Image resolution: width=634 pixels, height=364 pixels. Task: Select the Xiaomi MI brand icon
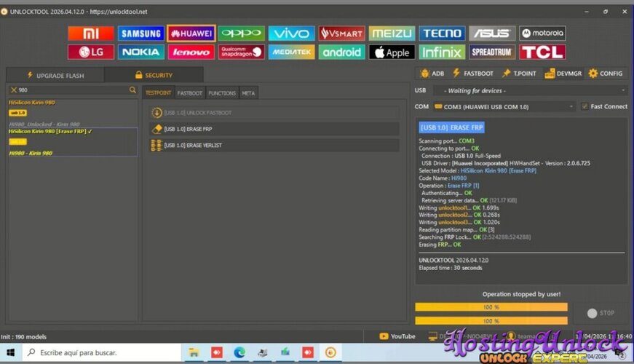pos(91,33)
